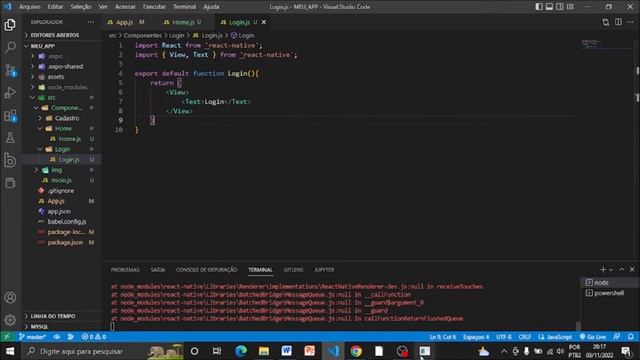This screenshot has width=640, height=360.
Task: Open the Testing flask view
Action: pyautogui.click(x=10, y=138)
